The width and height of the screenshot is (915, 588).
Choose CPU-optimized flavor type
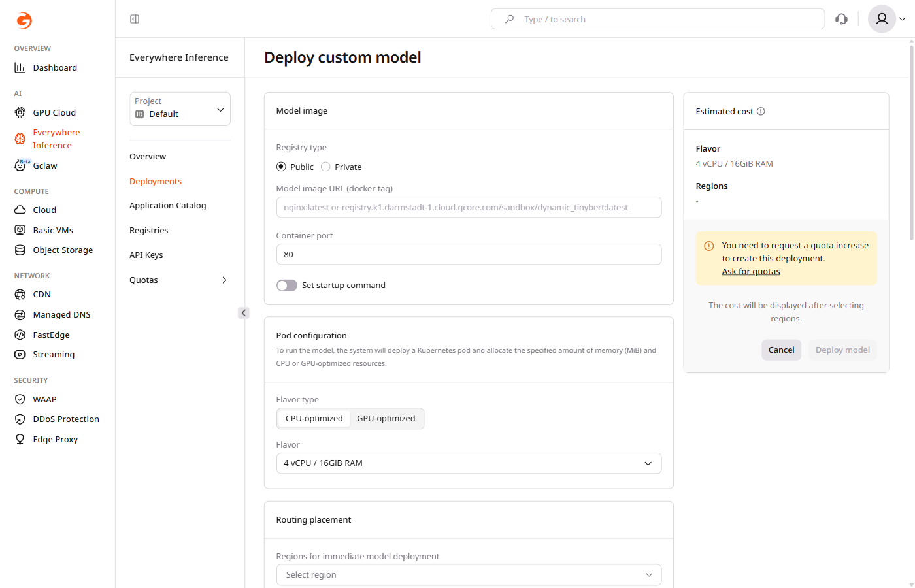pyautogui.click(x=314, y=419)
